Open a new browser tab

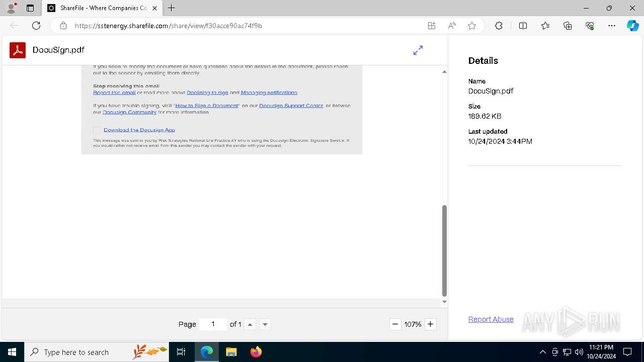172,8
